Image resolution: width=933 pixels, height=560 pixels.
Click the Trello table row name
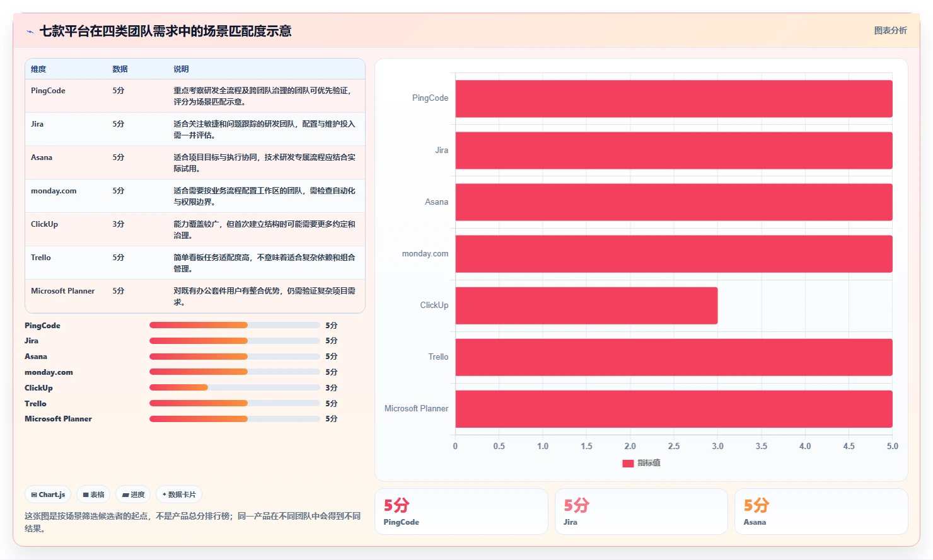point(41,258)
